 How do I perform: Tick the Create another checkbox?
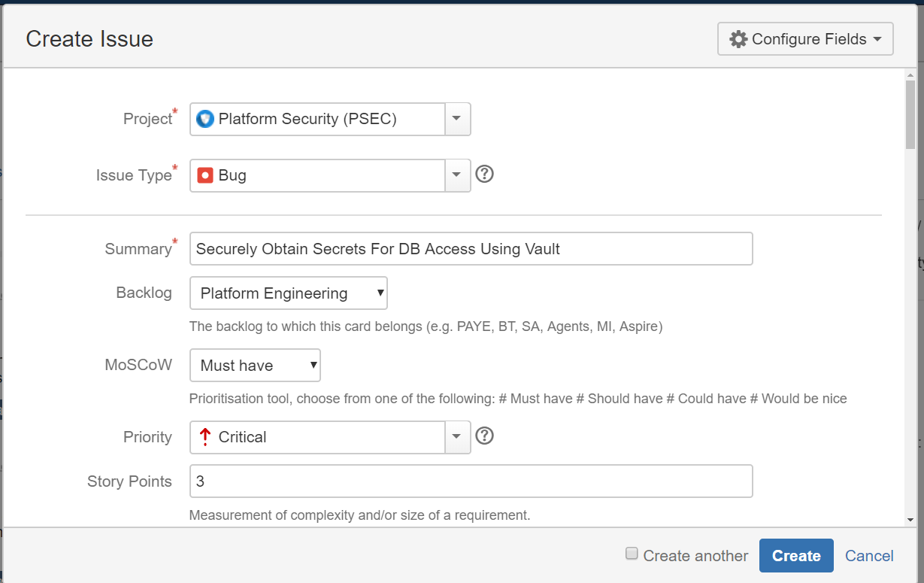(632, 554)
